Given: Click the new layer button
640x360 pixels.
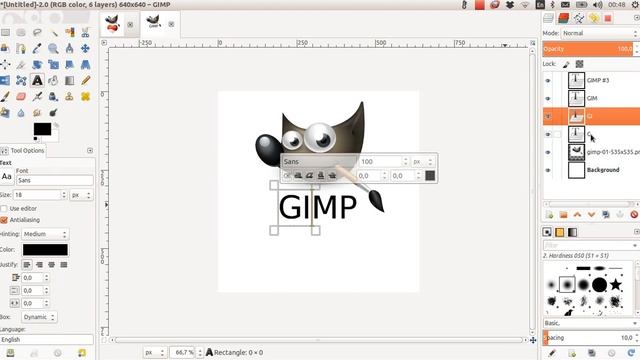Looking at the screenshot, I should 549,215.
